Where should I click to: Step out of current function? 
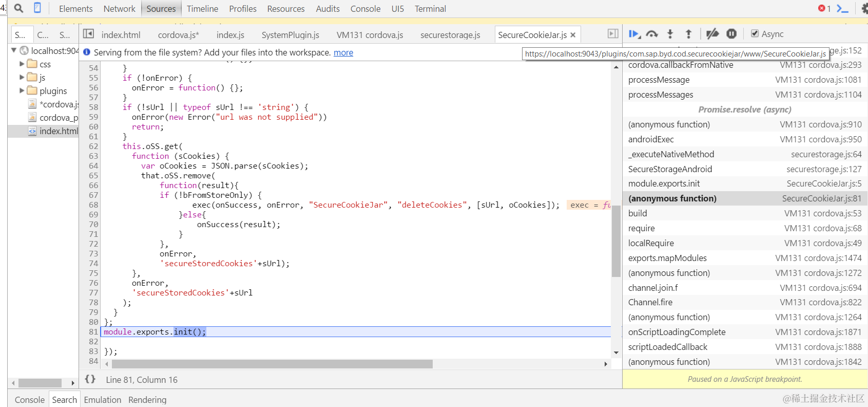[688, 34]
